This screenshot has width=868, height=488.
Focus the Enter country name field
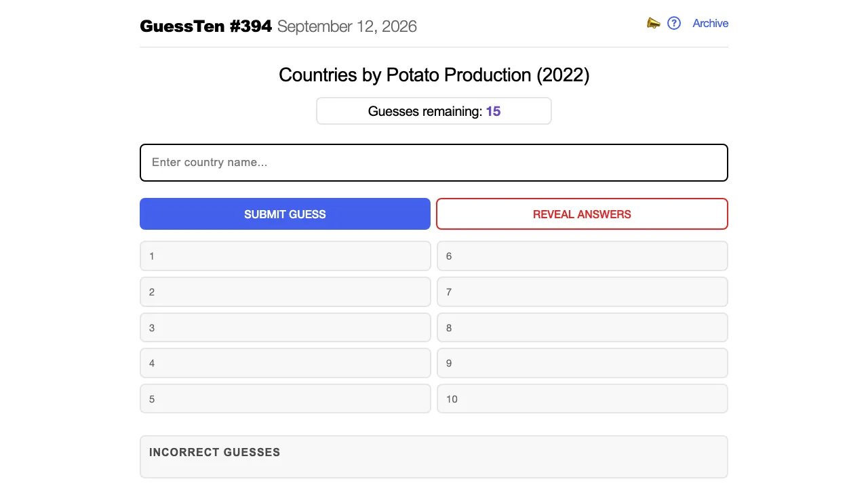coord(434,163)
